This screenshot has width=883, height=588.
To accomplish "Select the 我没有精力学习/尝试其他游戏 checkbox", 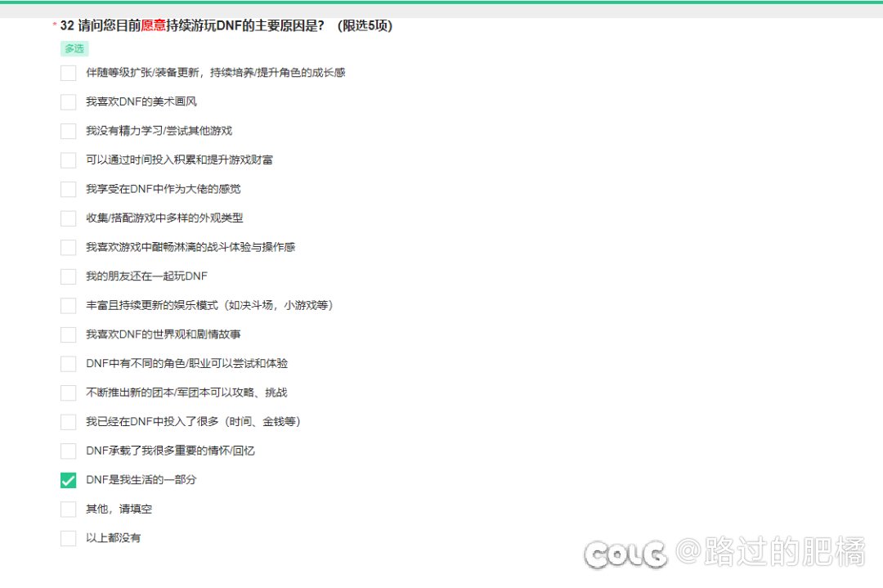I will (x=68, y=131).
